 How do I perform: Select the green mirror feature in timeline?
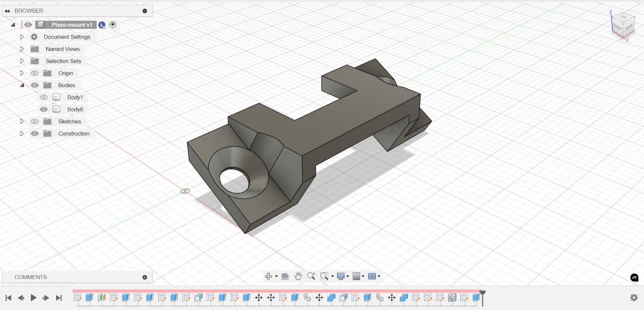[x=101, y=298]
